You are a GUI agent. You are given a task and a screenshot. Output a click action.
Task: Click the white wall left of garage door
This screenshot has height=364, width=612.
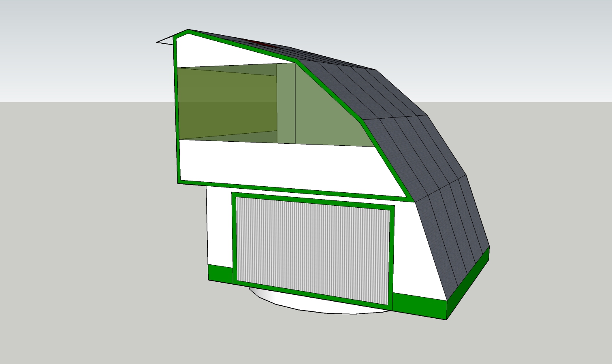tap(219, 227)
